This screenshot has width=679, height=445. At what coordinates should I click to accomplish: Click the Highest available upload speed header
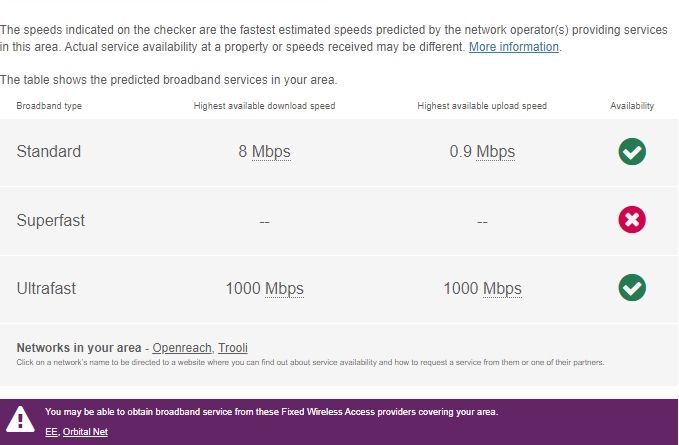coord(482,106)
